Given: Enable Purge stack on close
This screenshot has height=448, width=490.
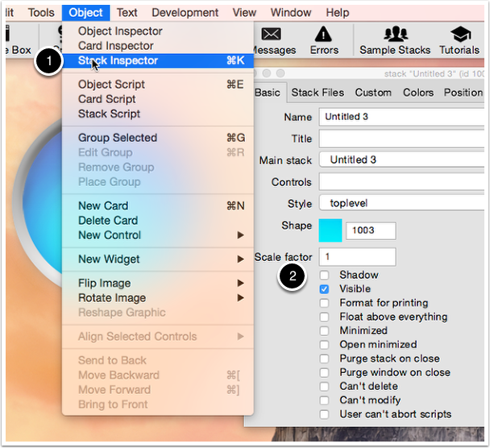Looking at the screenshot, I should tap(324, 359).
